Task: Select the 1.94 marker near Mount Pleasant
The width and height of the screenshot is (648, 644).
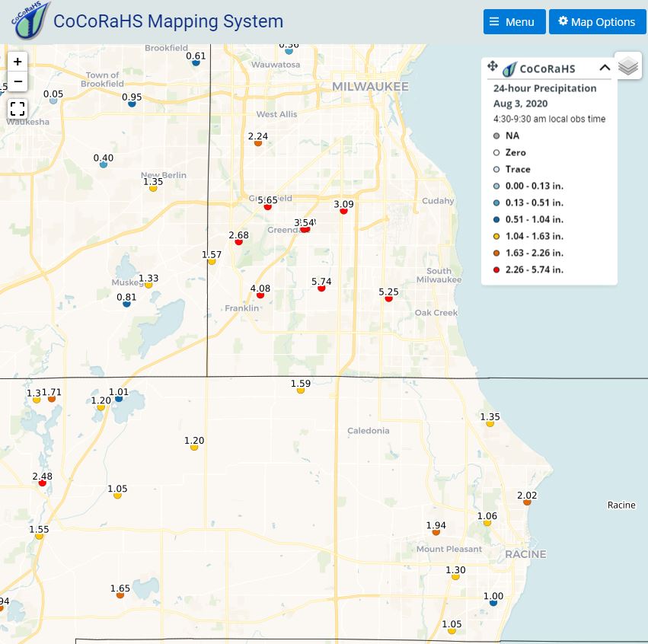Action: (x=436, y=532)
